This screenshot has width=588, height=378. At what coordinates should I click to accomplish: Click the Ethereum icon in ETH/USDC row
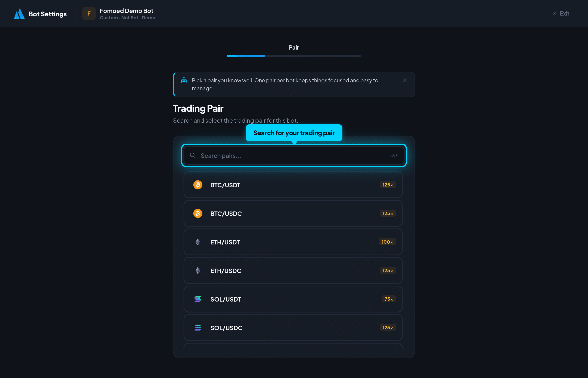(198, 270)
